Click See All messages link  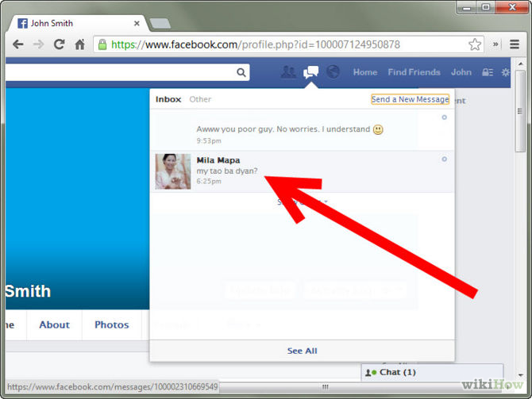click(x=302, y=351)
